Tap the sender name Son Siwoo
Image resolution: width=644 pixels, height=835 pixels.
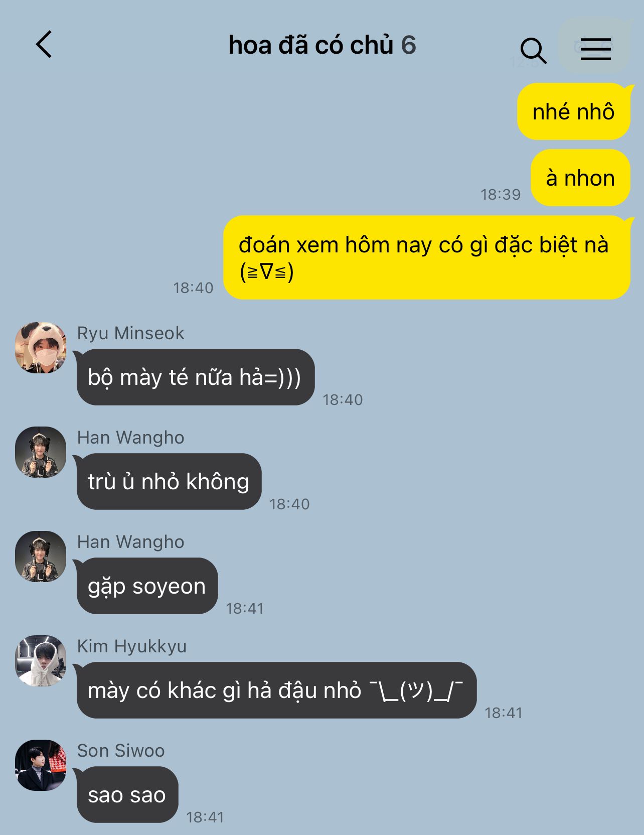pos(121,751)
